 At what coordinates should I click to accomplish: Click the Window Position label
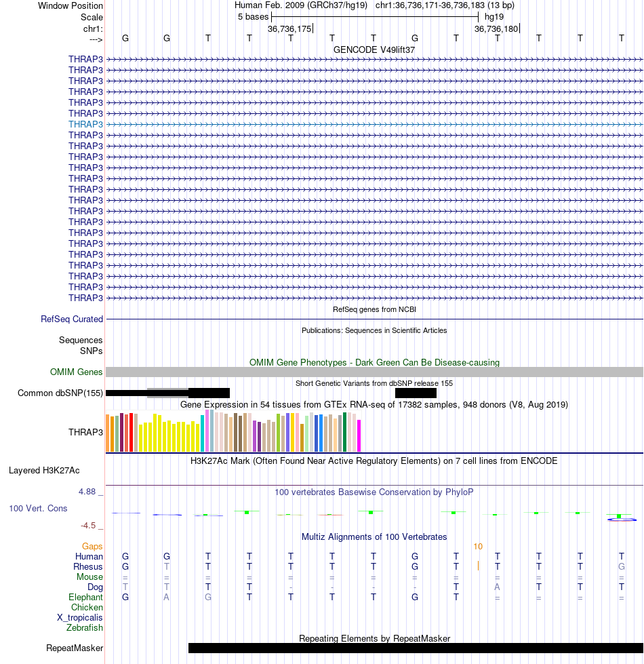point(71,6)
